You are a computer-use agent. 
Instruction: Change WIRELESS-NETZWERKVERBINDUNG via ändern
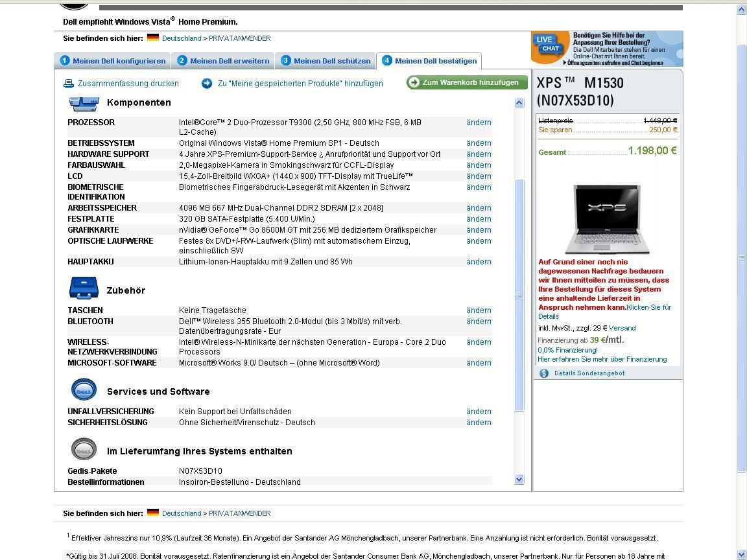pos(479,342)
